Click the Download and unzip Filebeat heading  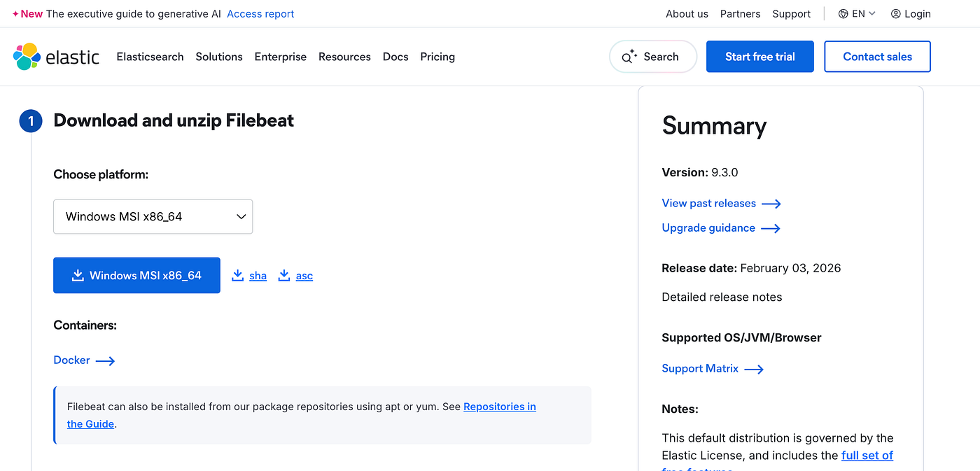[174, 120]
